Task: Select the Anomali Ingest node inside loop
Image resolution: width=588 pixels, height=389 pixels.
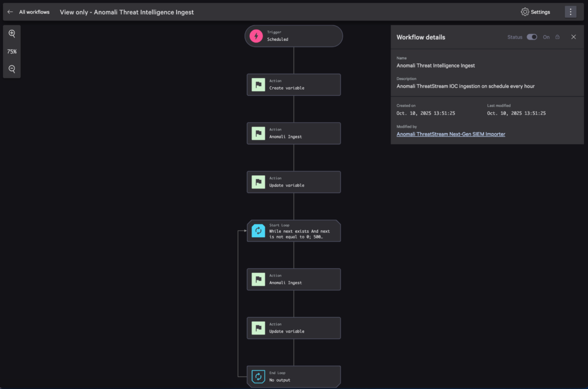Action: (294, 279)
